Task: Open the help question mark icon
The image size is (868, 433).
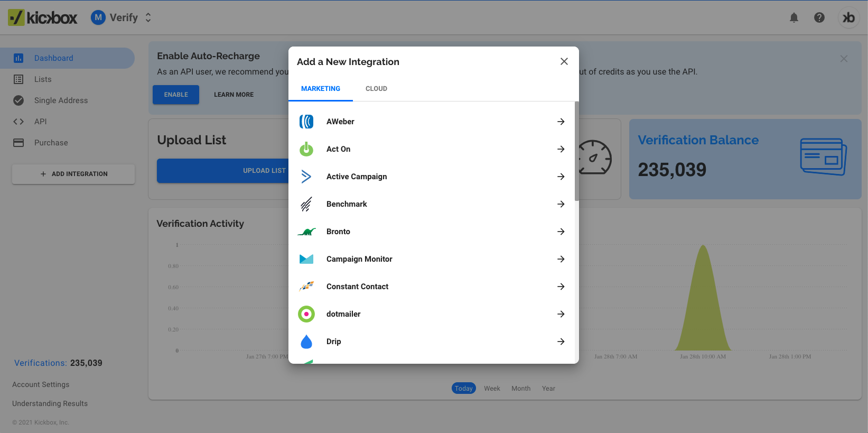Action: tap(819, 17)
